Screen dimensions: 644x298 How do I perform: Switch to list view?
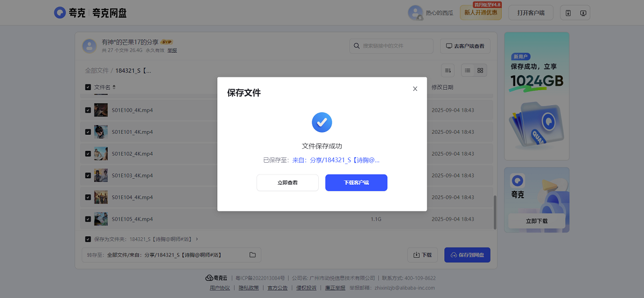(x=467, y=70)
